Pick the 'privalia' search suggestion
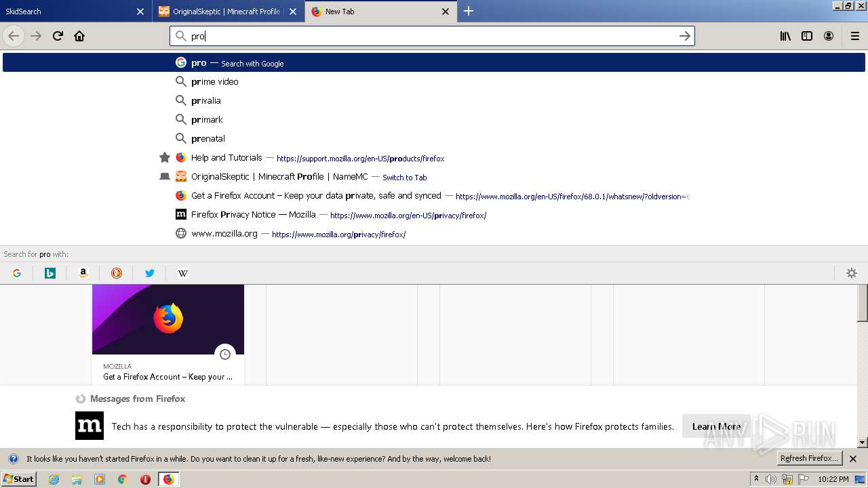The width and height of the screenshot is (868, 488). pyautogui.click(x=434, y=100)
